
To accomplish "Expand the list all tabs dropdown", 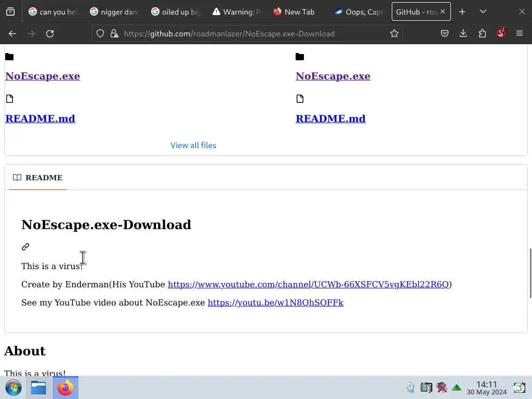I will [x=483, y=12].
